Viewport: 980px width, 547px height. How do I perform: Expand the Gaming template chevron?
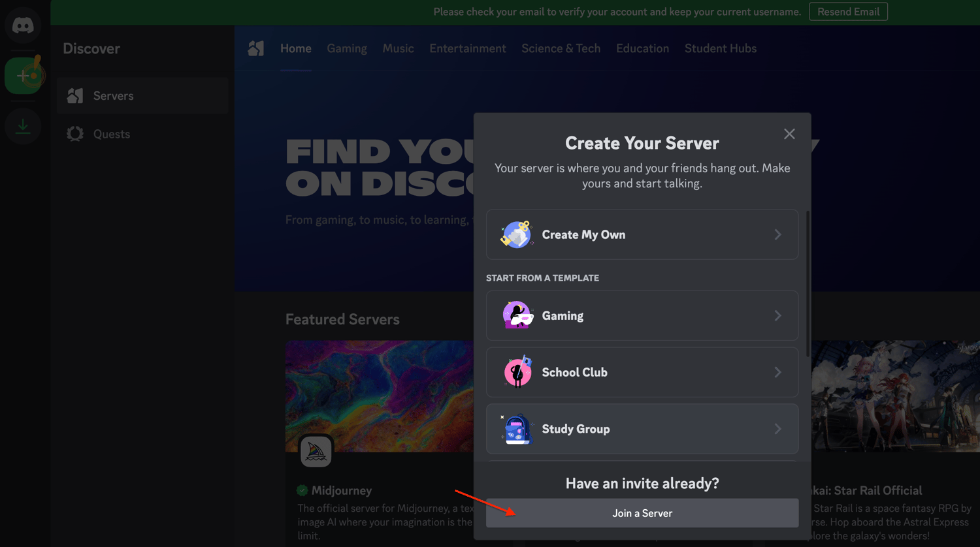(x=777, y=315)
